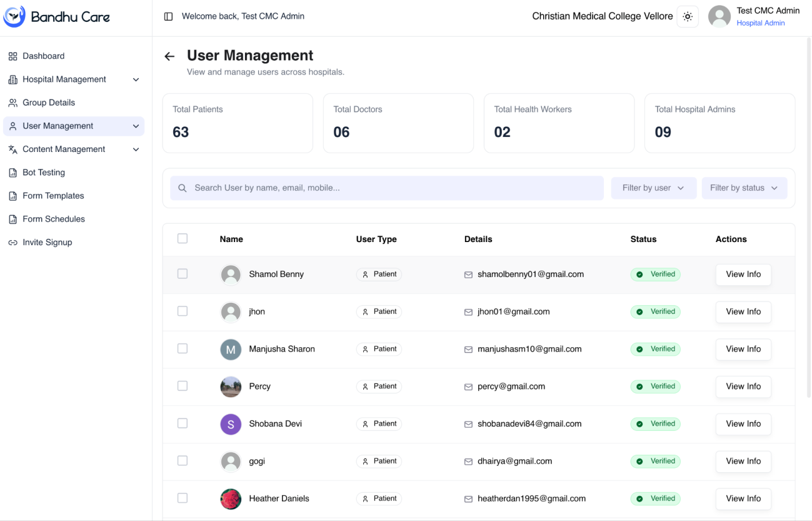
Task: Click the page vertical scrollbar
Action: click(809, 217)
